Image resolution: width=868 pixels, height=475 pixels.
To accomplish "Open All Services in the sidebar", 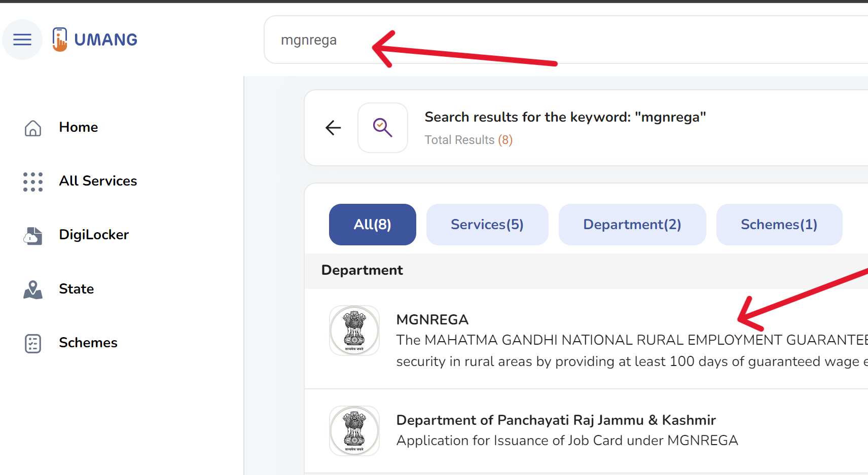I will (98, 181).
